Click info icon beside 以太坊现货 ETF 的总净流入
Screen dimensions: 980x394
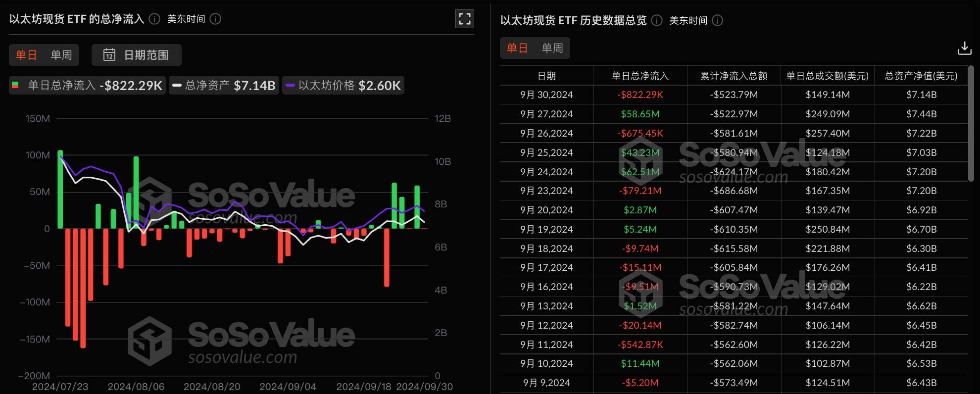coord(154,19)
